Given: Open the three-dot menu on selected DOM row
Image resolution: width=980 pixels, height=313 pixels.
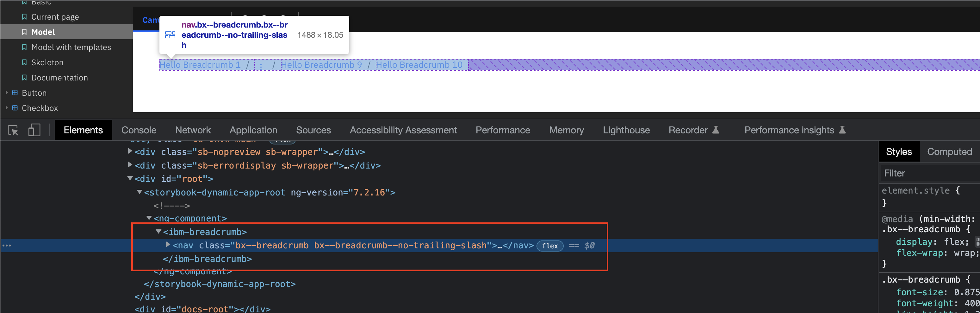Looking at the screenshot, I should 6,246.
